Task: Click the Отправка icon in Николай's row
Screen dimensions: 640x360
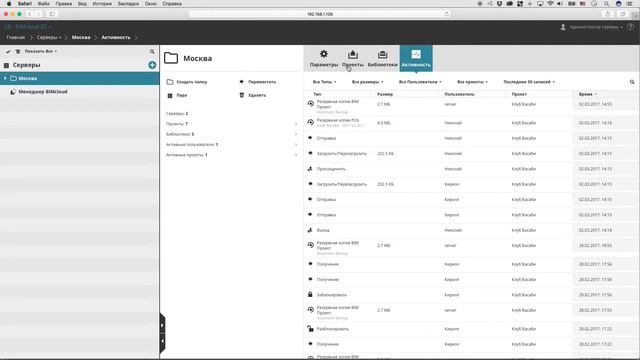Action: pyautogui.click(x=310, y=138)
